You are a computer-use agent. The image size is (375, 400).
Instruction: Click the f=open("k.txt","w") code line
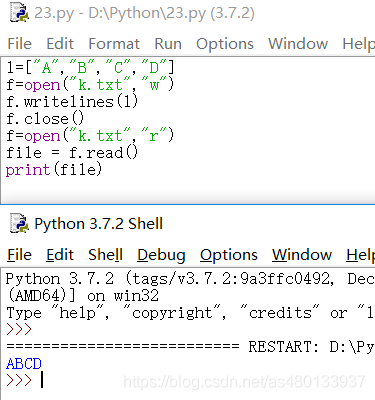90,85
